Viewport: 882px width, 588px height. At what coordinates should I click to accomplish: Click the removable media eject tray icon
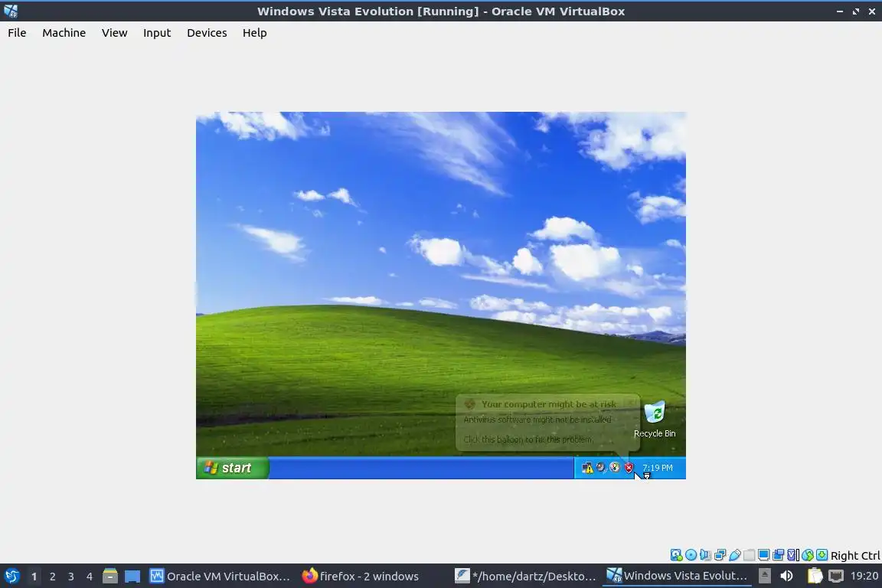(764, 576)
